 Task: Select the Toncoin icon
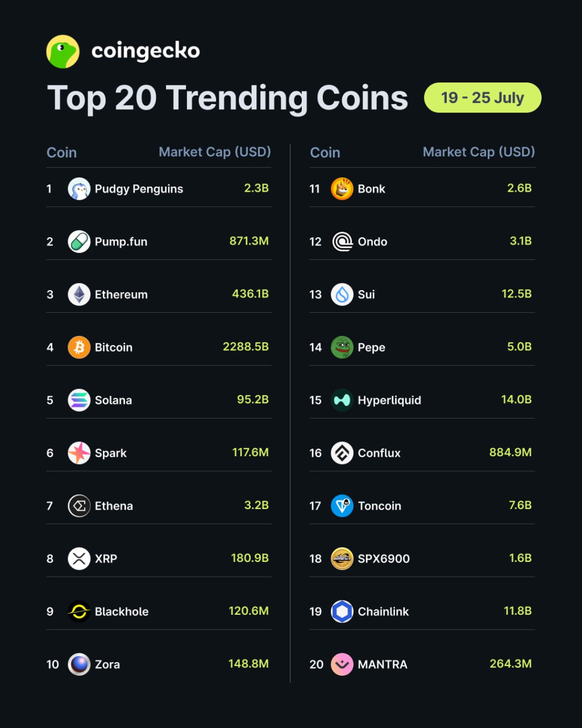342,506
